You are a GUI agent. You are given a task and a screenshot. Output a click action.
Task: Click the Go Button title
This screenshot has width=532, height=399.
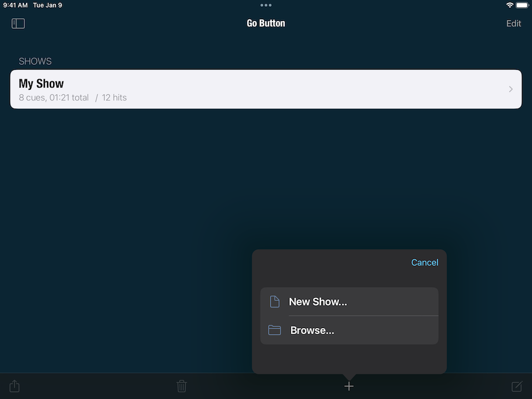tap(266, 24)
